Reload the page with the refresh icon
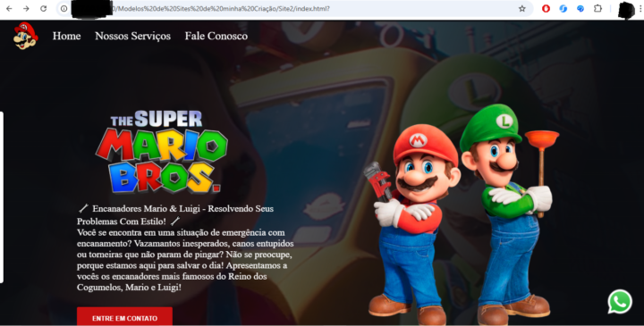Viewport: 644px width, 326px height. point(44,9)
